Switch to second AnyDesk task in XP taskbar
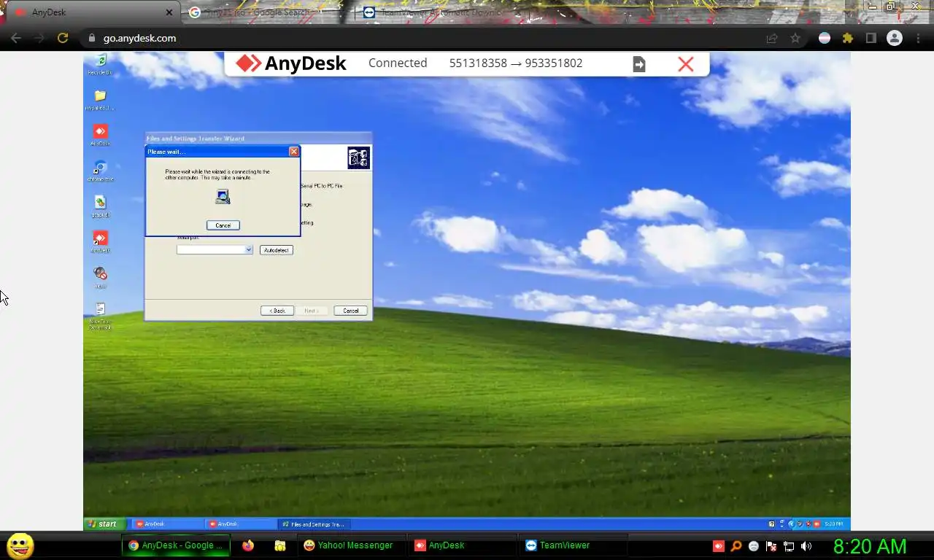This screenshot has height=560, width=934. click(240, 524)
